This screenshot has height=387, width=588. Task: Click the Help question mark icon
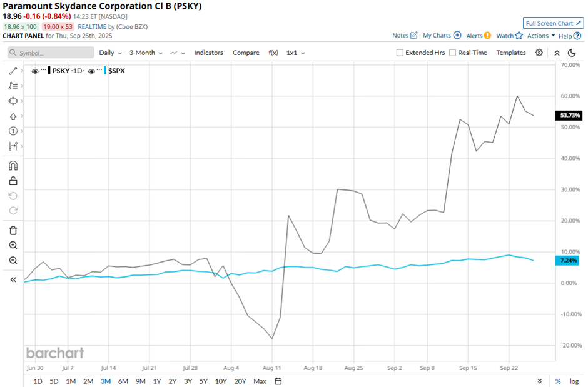[x=577, y=36]
